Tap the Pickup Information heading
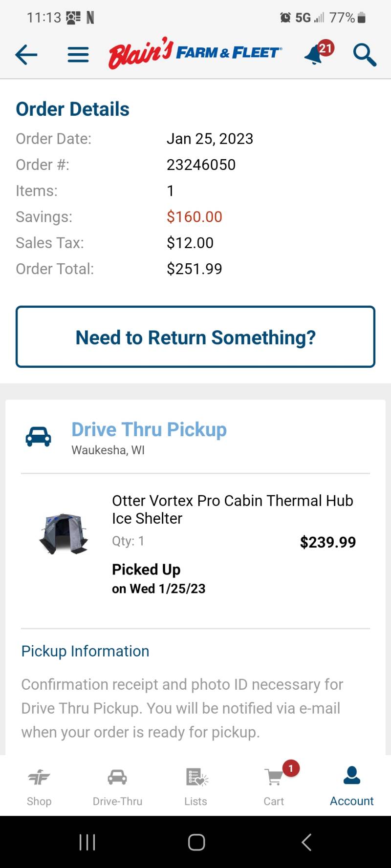 point(85,651)
